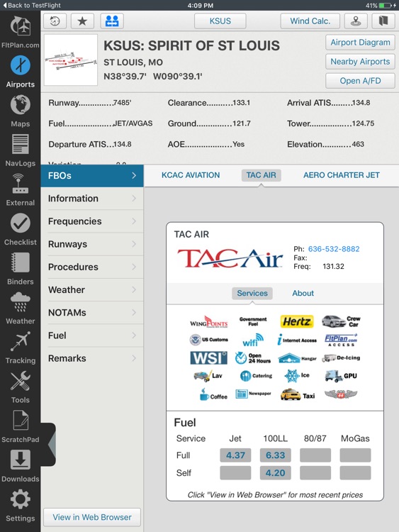The width and height of the screenshot is (399, 532).
Task: Open the ScratchPad
Action: point(20,426)
